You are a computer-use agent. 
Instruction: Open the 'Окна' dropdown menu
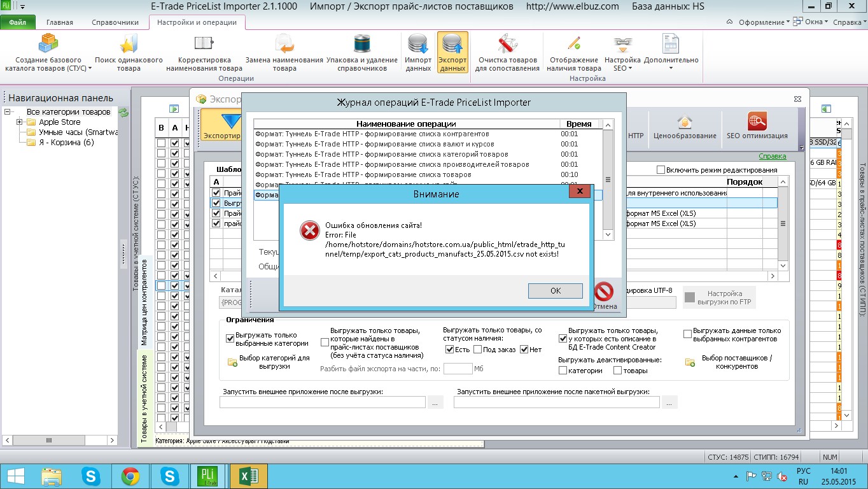coord(811,22)
